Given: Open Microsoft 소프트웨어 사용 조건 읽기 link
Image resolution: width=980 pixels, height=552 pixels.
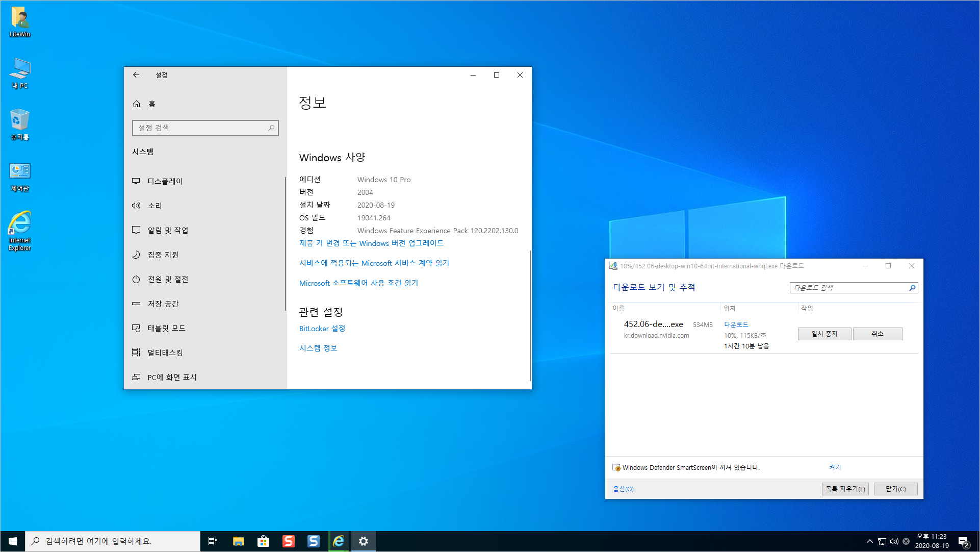Looking at the screenshot, I should [358, 283].
